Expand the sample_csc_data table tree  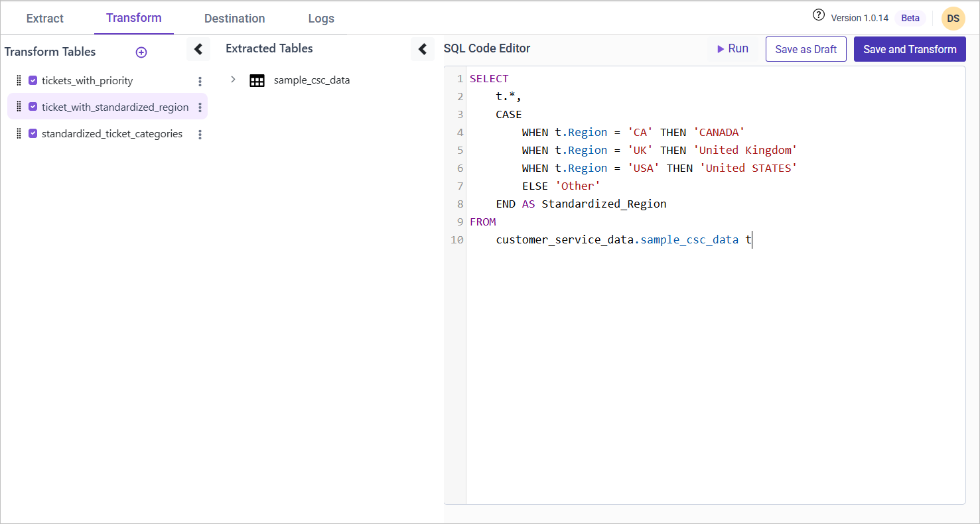click(x=233, y=80)
